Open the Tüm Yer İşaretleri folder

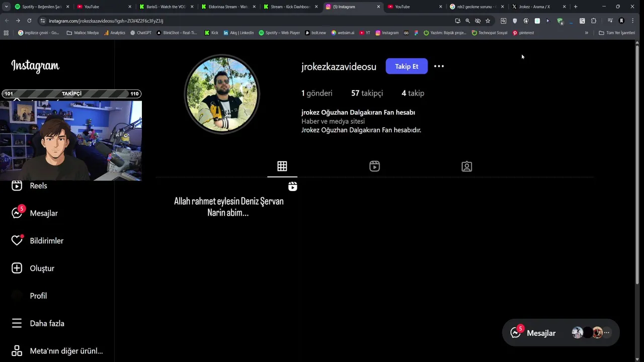click(617, 33)
